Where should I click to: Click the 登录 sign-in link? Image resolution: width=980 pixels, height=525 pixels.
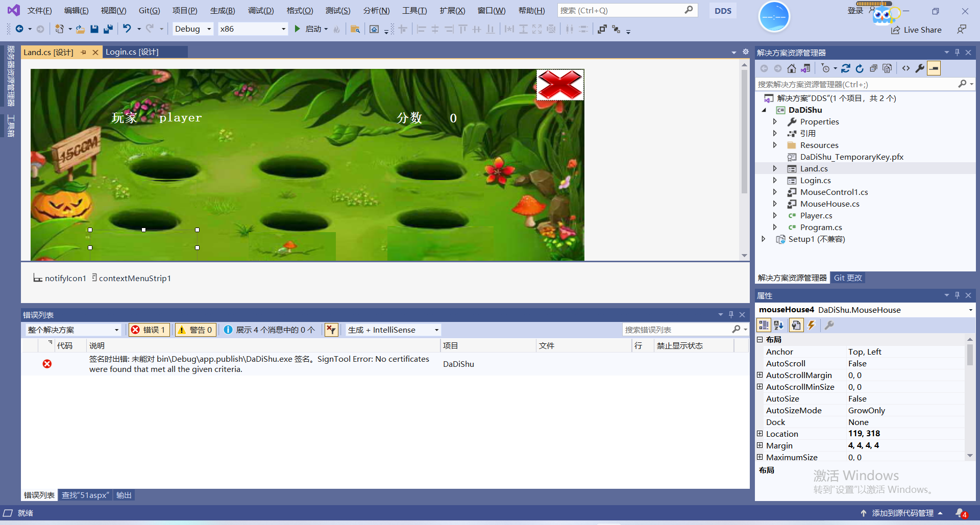click(x=855, y=11)
